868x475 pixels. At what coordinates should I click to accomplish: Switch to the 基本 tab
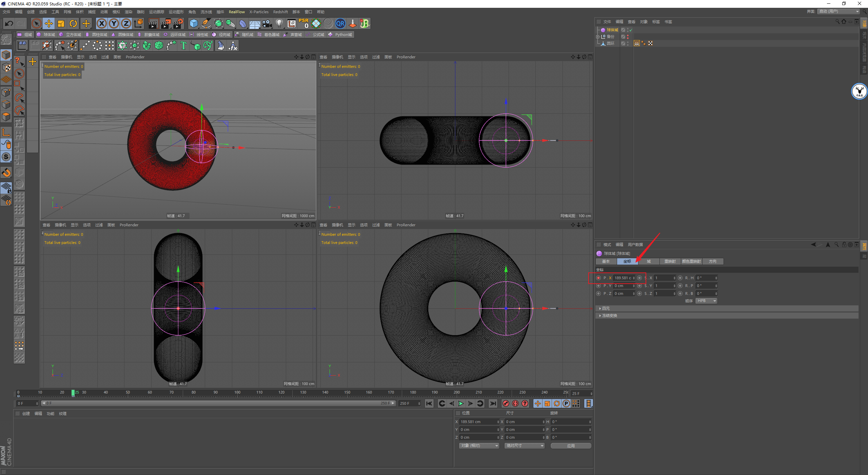(606, 261)
